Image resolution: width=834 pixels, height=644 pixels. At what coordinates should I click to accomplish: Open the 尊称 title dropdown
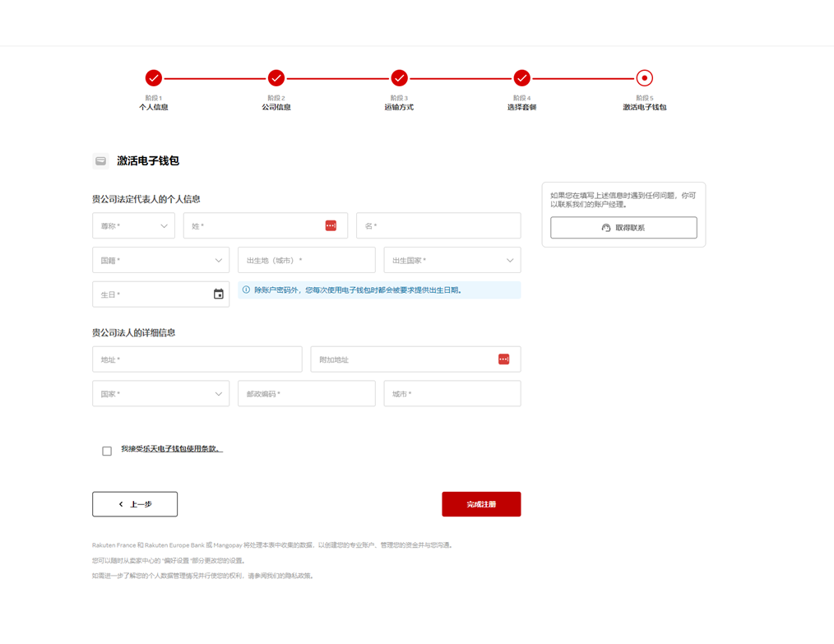click(133, 225)
